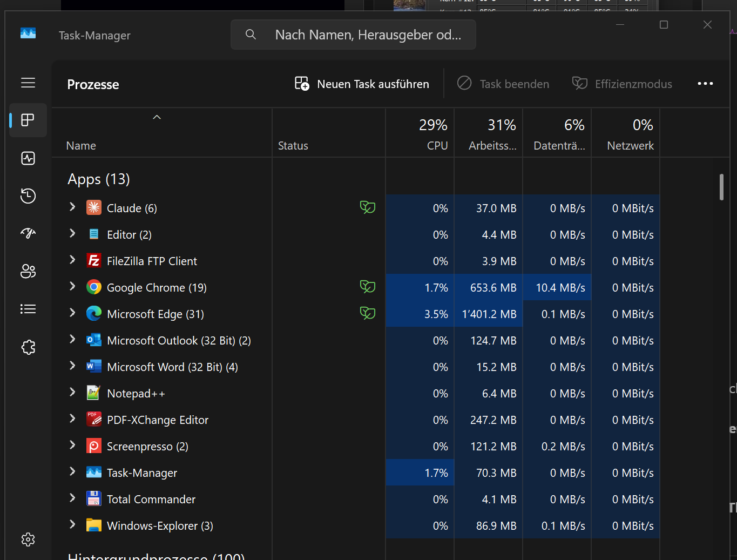Open the Benutzer (users) sidebar icon
The image size is (737, 560).
(x=28, y=271)
